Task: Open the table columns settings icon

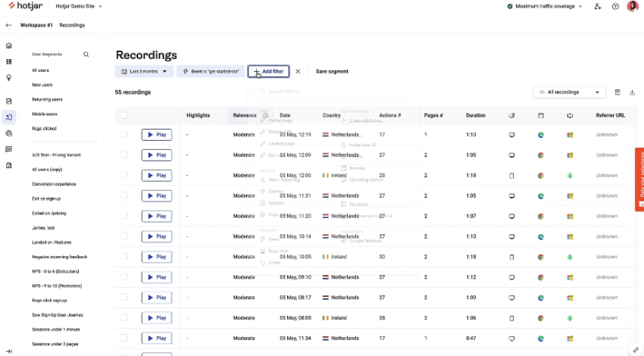Action: click(617, 92)
